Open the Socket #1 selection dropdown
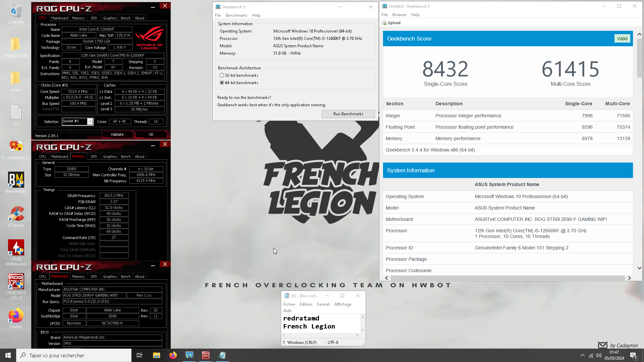 point(90,122)
